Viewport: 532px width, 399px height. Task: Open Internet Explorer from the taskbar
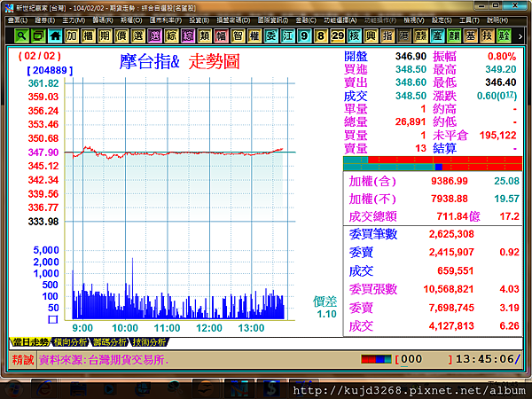[x=43, y=389]
